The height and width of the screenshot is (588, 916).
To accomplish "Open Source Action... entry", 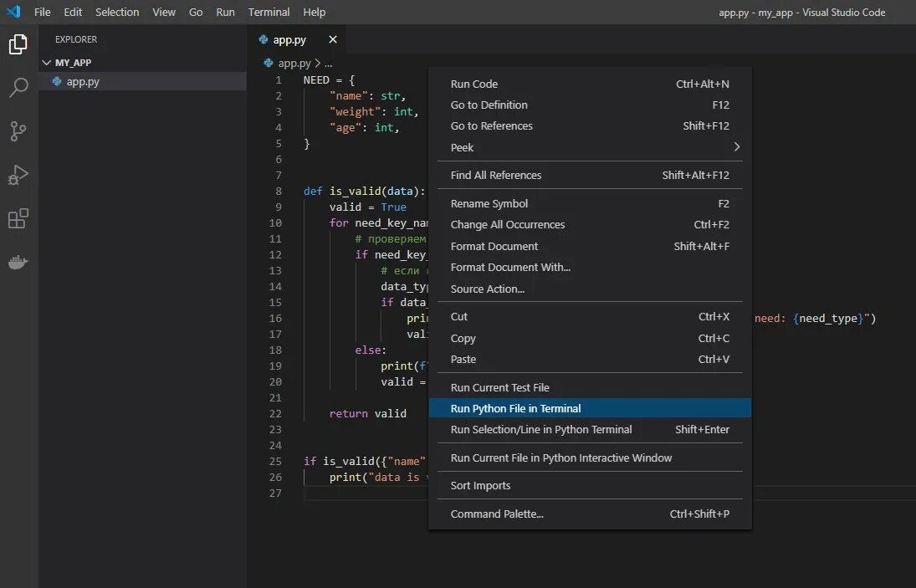I will coord(590,289).
